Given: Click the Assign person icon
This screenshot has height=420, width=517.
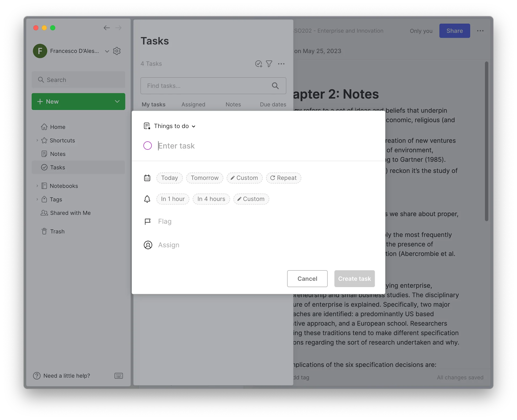Looking at the screenshot, I should pos(148,245).
